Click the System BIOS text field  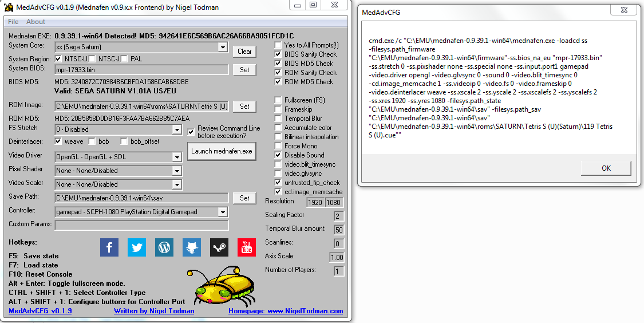point(141,70)
